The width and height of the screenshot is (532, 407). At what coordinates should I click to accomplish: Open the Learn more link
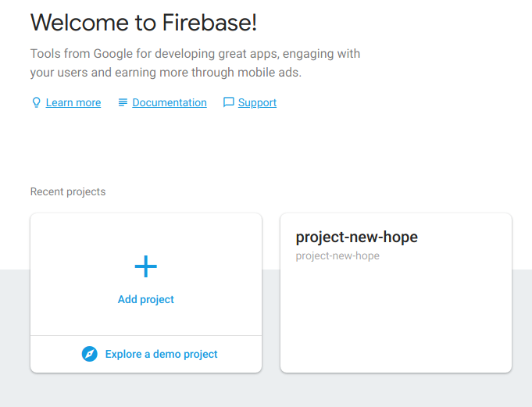pyautogui.click(x=73, y=102)
